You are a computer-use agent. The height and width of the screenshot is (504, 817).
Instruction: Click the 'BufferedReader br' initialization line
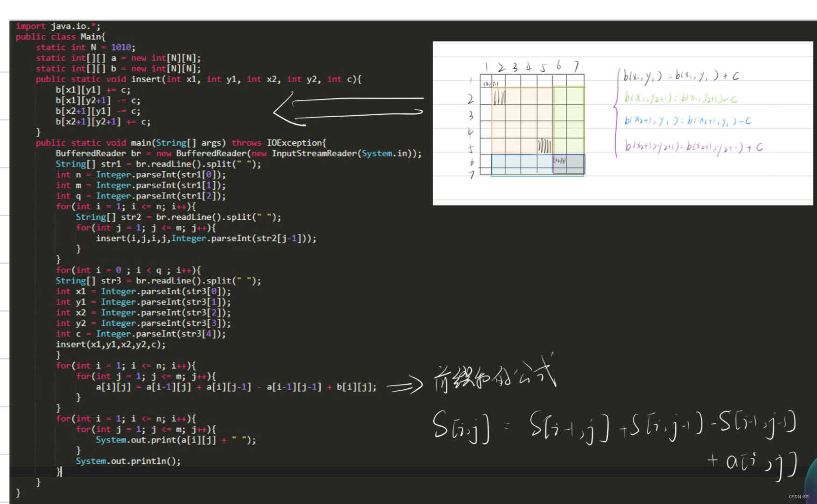coord(239,154)
